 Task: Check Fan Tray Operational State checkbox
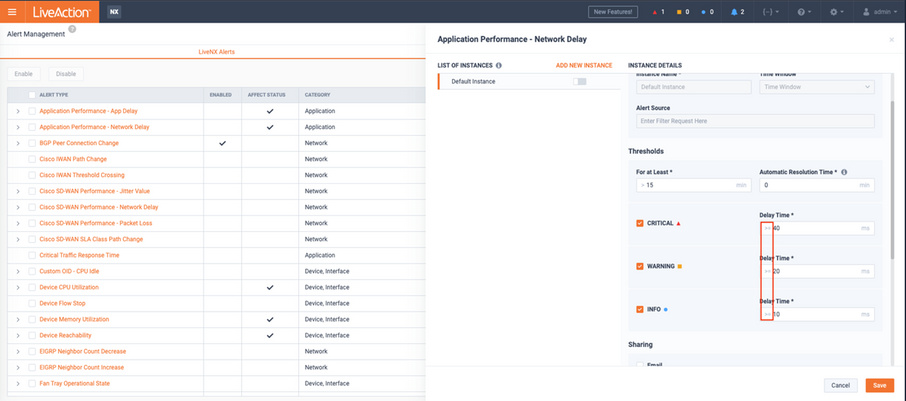32,383
